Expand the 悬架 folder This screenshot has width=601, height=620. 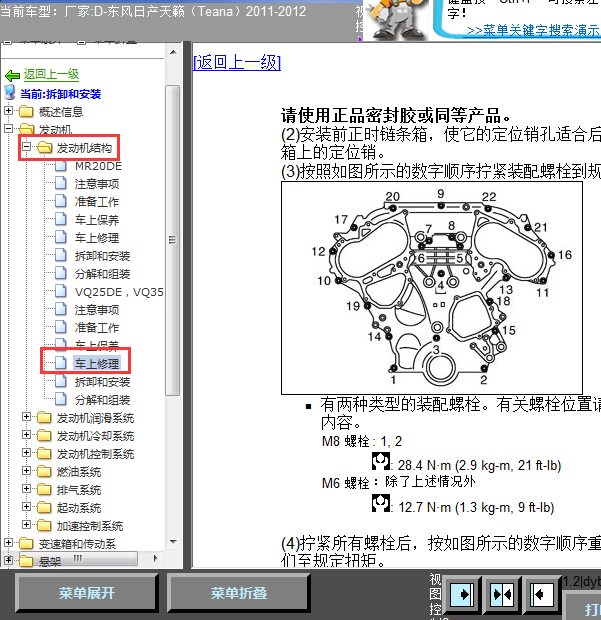tap(8, 560)
